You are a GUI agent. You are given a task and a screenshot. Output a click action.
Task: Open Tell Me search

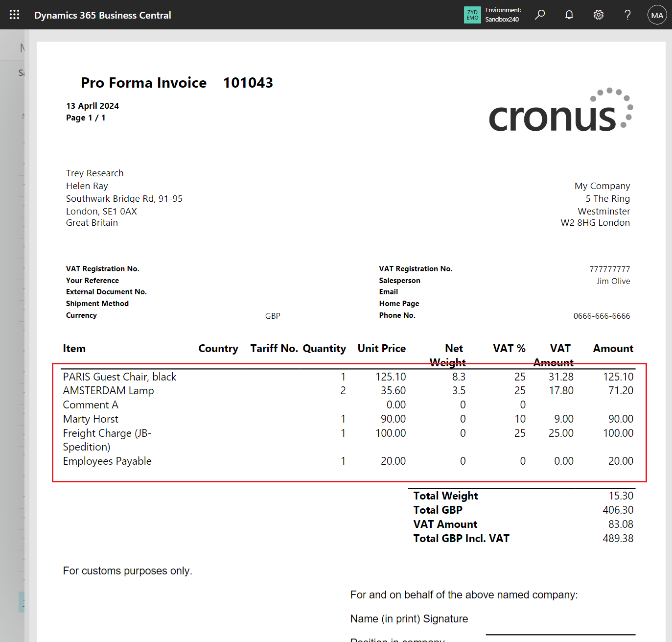(x=539, y=15)
